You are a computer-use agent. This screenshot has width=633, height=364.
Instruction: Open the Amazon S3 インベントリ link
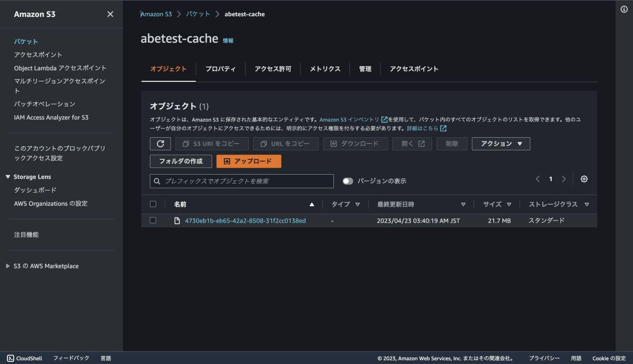pos(349,120)
